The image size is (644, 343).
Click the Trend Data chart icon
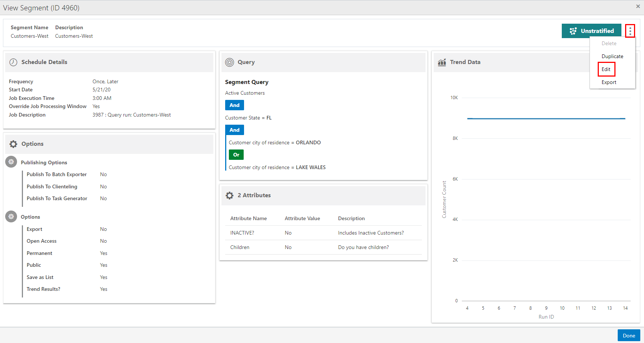[x=442, y=62]
